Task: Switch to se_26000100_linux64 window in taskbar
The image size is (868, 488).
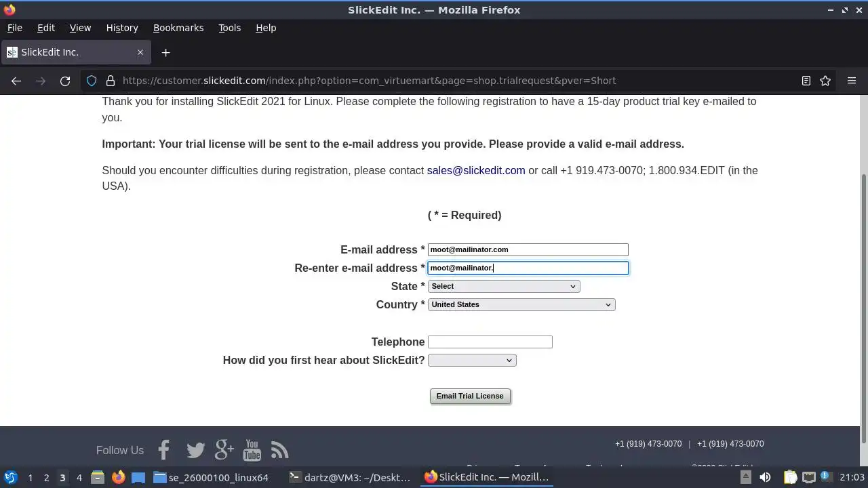Action: click(x=212, y=477)
